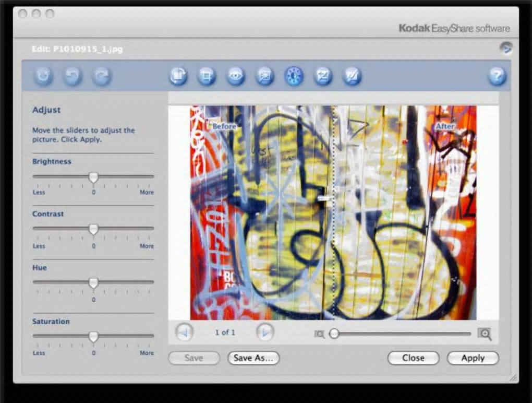Select the exposure plus/minus tool icon

pos(323,75)
